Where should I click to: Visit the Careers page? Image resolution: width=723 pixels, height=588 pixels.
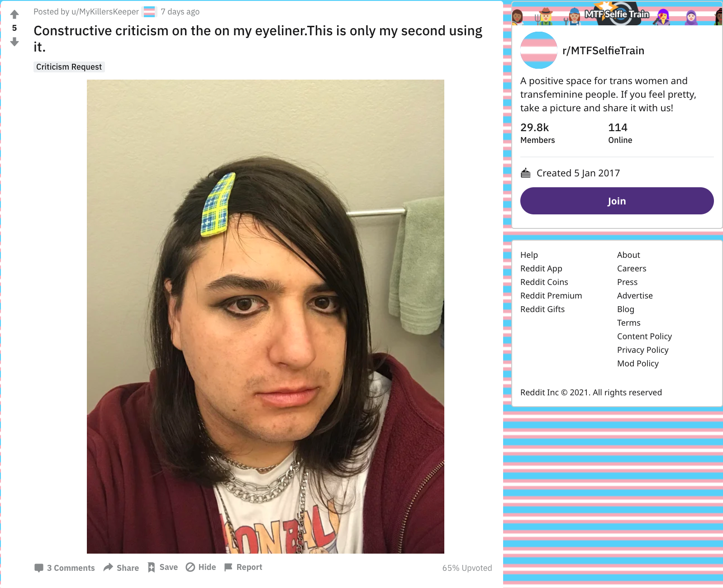click(632, 269)
